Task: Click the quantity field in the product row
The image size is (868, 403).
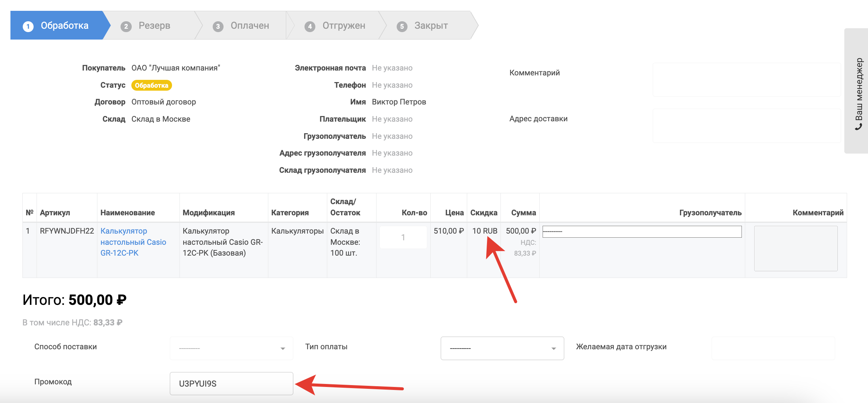Action: pyautogui.click(x=403, y=237)
